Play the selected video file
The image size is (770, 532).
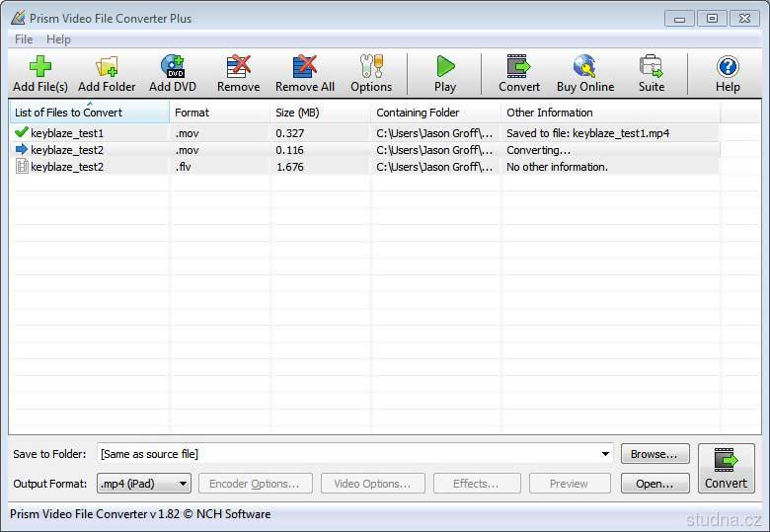tap(445, 74)
